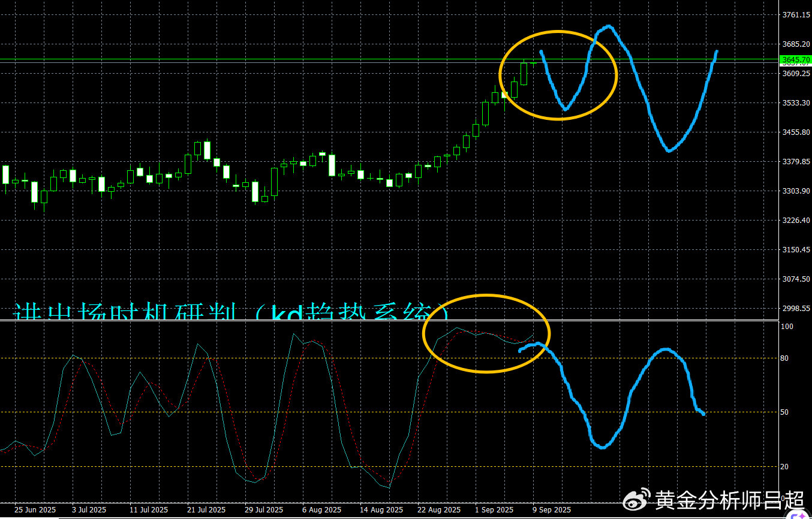Click the 25 Jun 2025 date label
Viewport: 812px width, 519px height.
(35, 510)
